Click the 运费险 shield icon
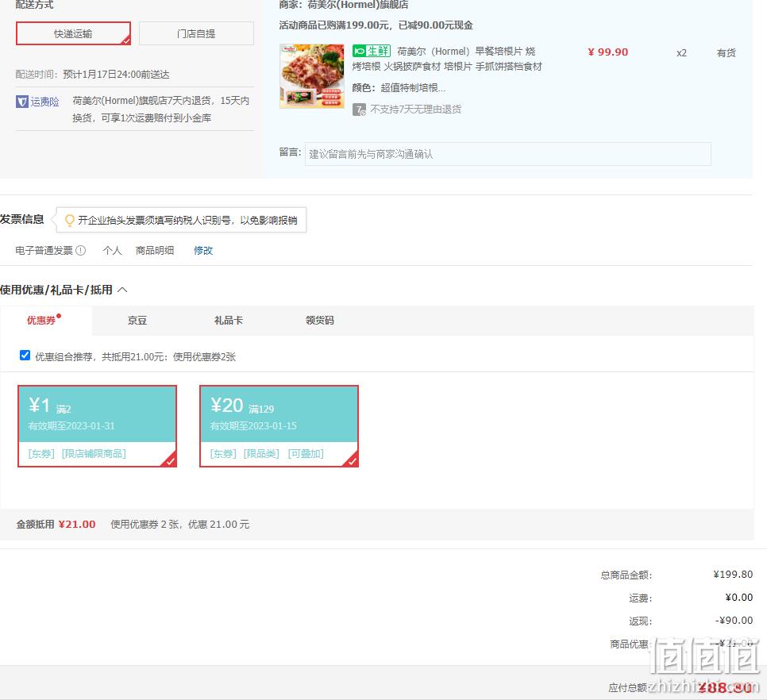The width and height of the screenshot is (767, 700). [x=22, y=102]
